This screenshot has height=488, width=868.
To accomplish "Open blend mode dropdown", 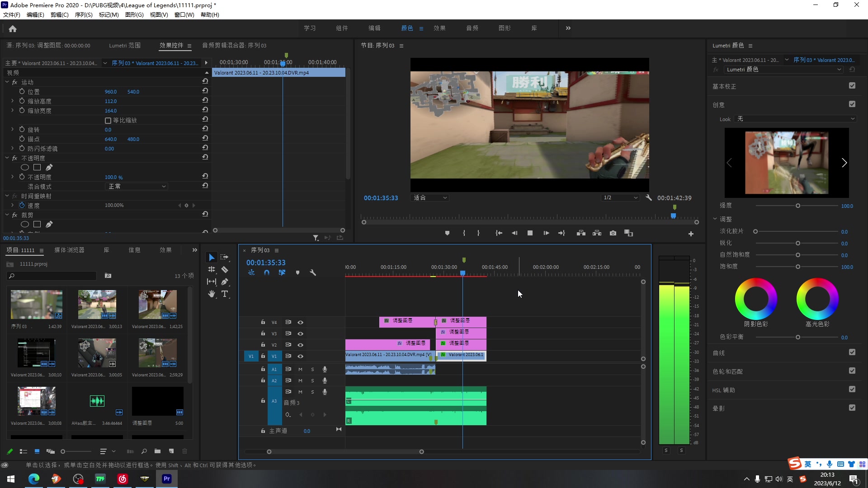I will (x=137, y=186).
